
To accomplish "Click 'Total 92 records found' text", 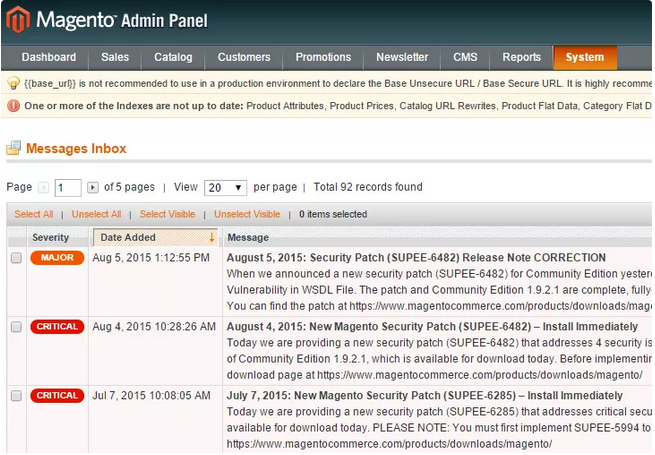I will (368, 187).
